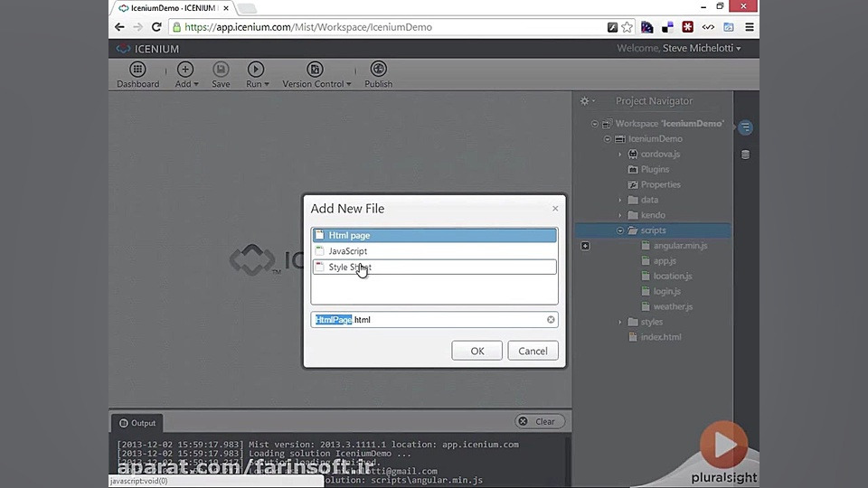Click the red asterisk extension icon

coord(687,27)
